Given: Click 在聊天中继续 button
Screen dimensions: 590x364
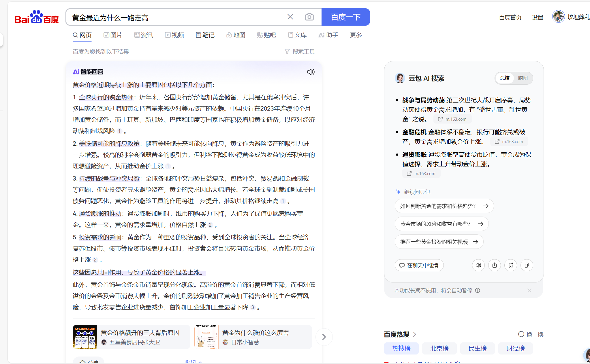Looking at the screenshot, I should pos(419,265).
